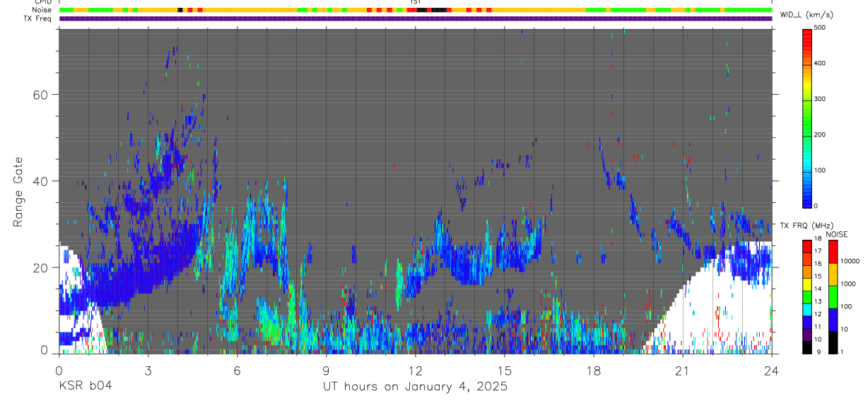868x401 pixels.
Task: Click the 'UT hours on January 4, 2025' axis title
Action: [x=415, y=386]
